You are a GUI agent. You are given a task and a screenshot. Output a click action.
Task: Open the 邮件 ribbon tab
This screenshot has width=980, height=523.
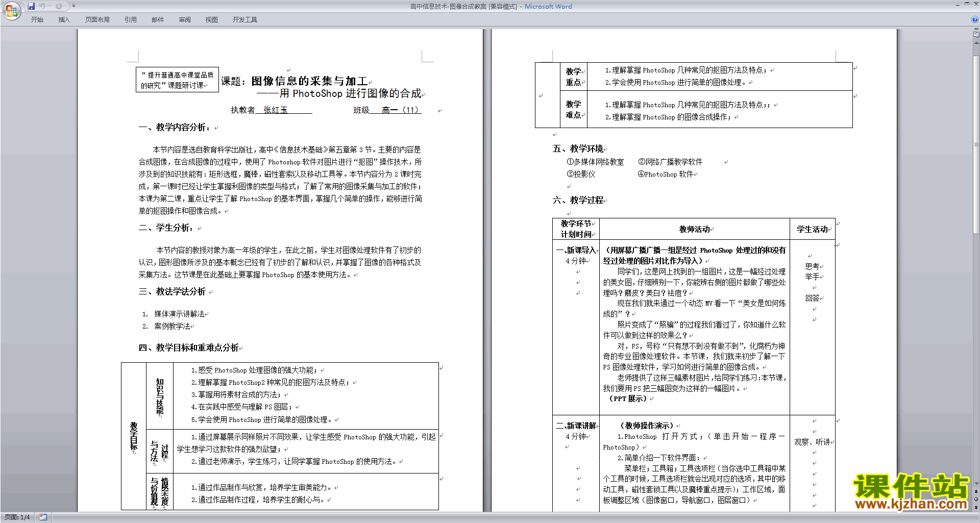coord(158,20)
